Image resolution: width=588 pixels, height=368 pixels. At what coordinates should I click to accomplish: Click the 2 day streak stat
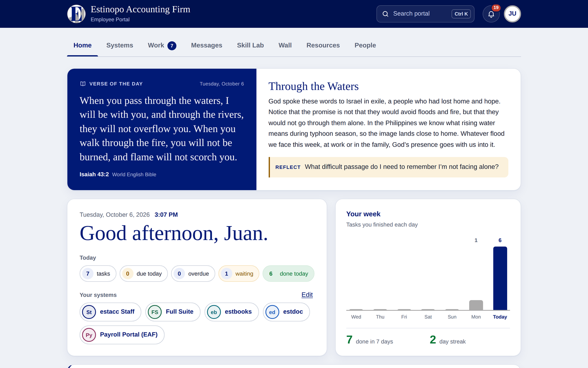[x=448, y=340]
